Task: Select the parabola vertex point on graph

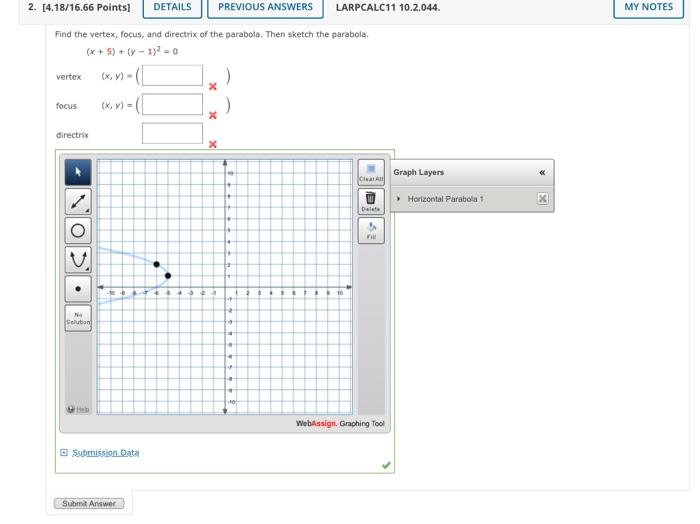Action: (168, 276)
